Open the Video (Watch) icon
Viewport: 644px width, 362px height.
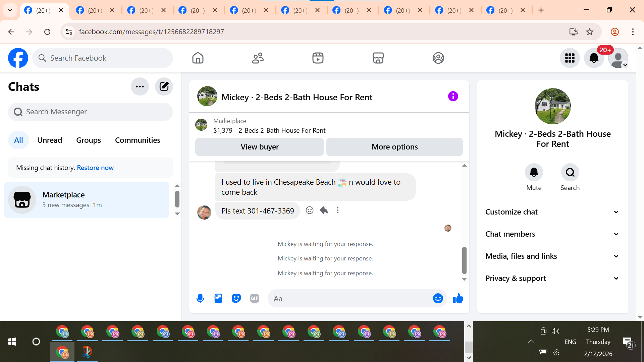(318, 58)
